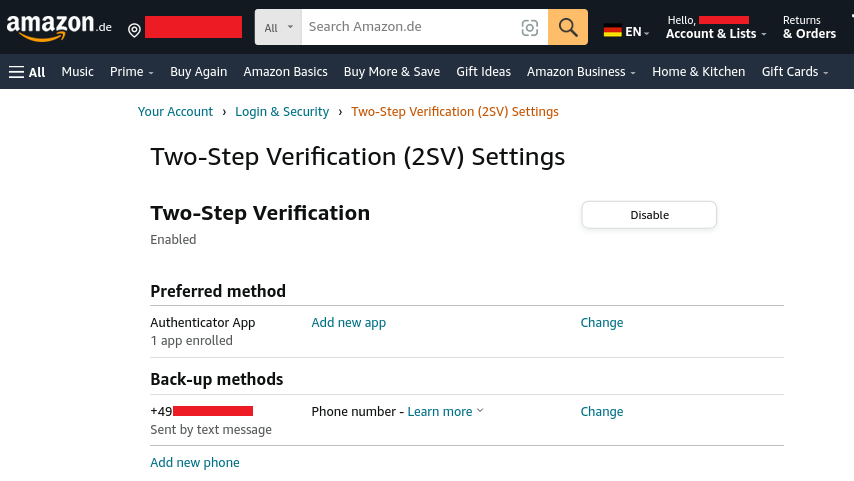
Task: Open camera visual search icon
Action: [530, 28]
